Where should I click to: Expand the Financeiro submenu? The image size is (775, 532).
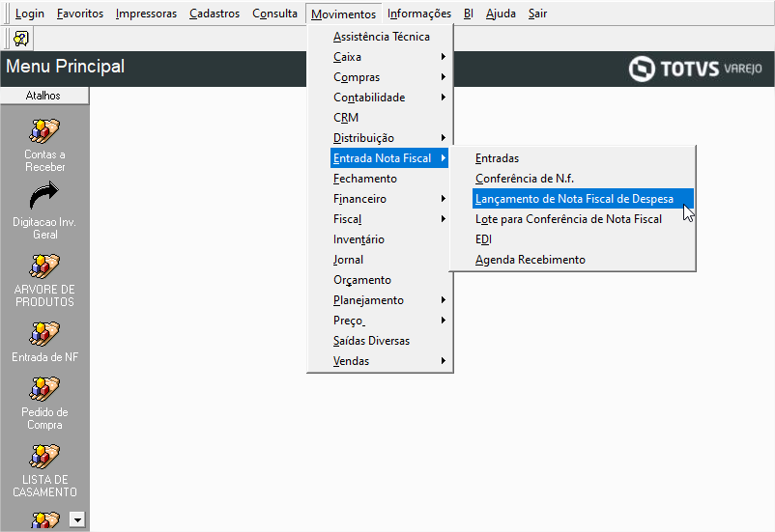[380, 199]
